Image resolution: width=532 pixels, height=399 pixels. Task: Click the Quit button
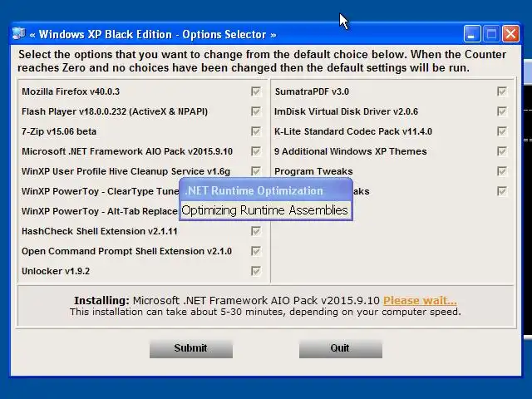coord(341,348)
